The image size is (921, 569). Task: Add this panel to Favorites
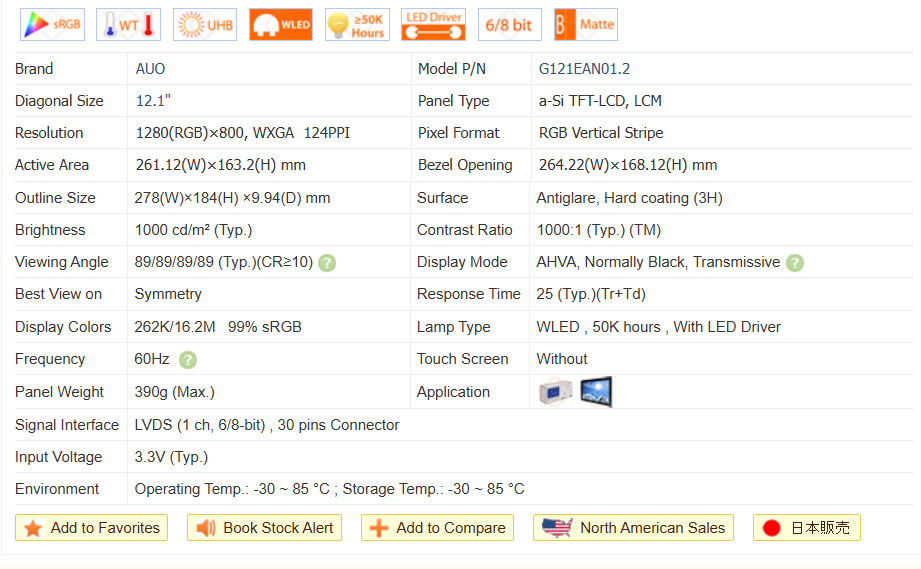point(92,528)
